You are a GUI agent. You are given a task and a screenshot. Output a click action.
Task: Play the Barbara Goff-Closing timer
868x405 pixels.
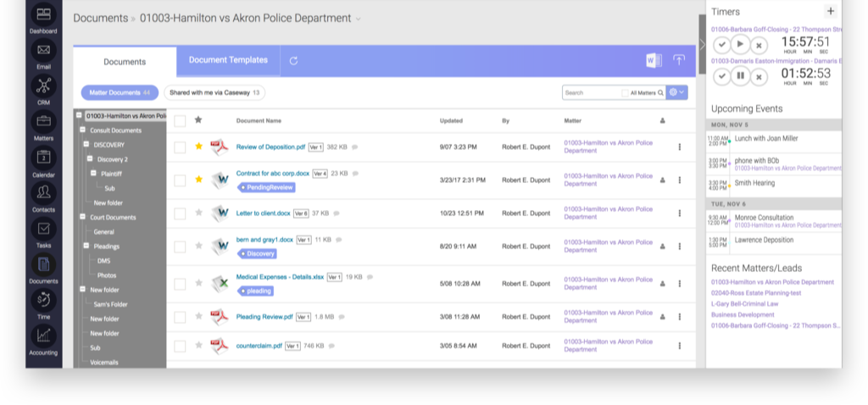pyautogui.click(x=740, y=44)
